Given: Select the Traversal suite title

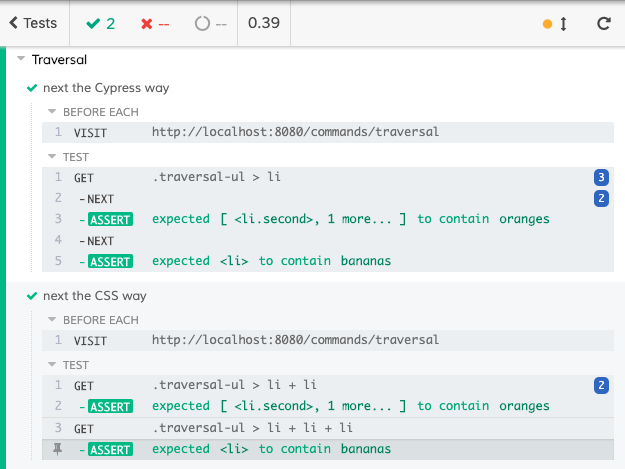Looking at the screenshot, I should tap(59, 60).
